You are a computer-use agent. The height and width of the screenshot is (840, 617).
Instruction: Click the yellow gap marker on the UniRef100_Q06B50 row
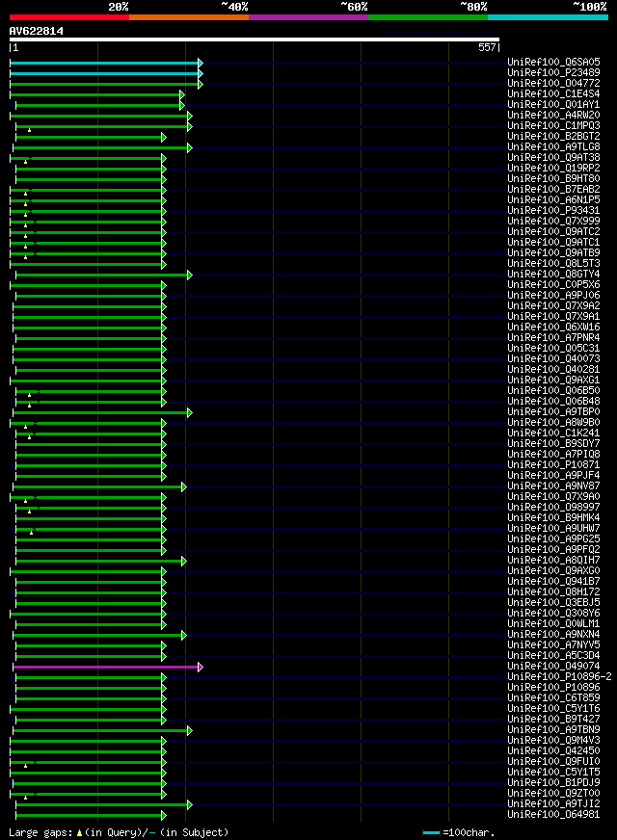point(30,395)
